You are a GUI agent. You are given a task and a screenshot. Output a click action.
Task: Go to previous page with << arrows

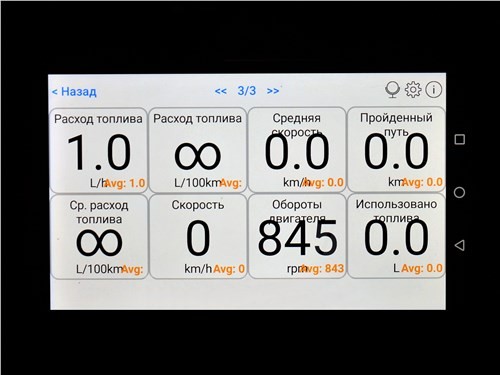point(221,91)
